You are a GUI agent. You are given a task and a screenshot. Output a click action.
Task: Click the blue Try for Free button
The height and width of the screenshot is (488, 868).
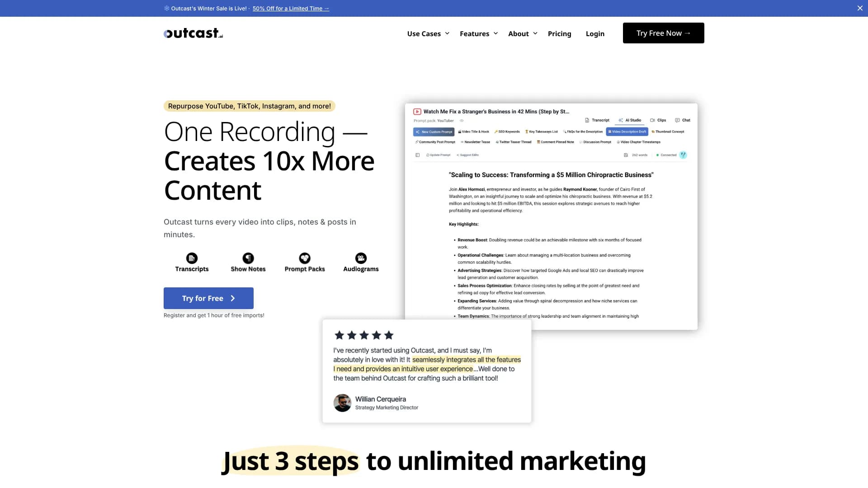[x=208, y=298]
